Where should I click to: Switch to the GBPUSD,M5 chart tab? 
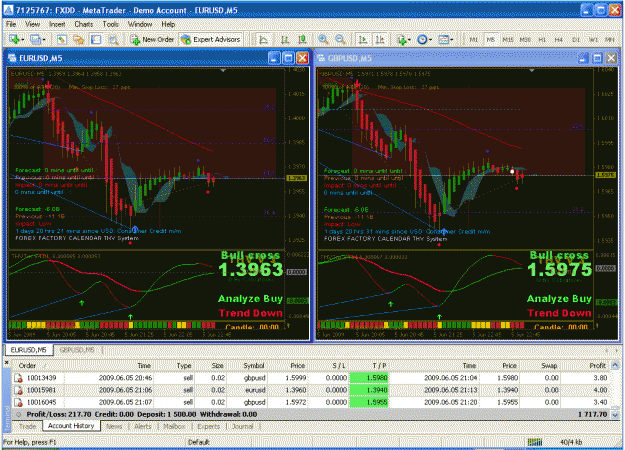77,350
